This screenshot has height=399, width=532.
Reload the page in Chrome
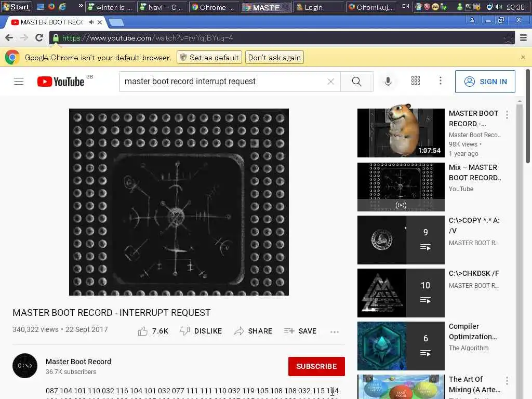tap(39, 37)
